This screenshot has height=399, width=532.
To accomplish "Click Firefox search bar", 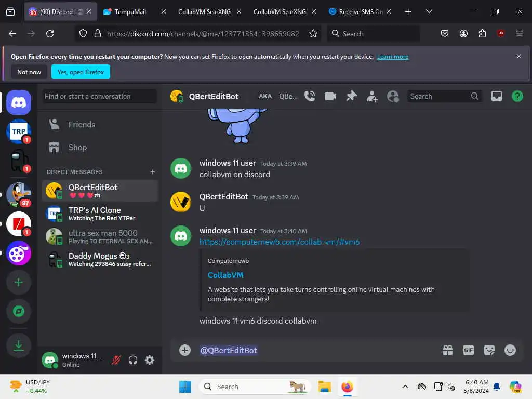I will coord(373,34).
